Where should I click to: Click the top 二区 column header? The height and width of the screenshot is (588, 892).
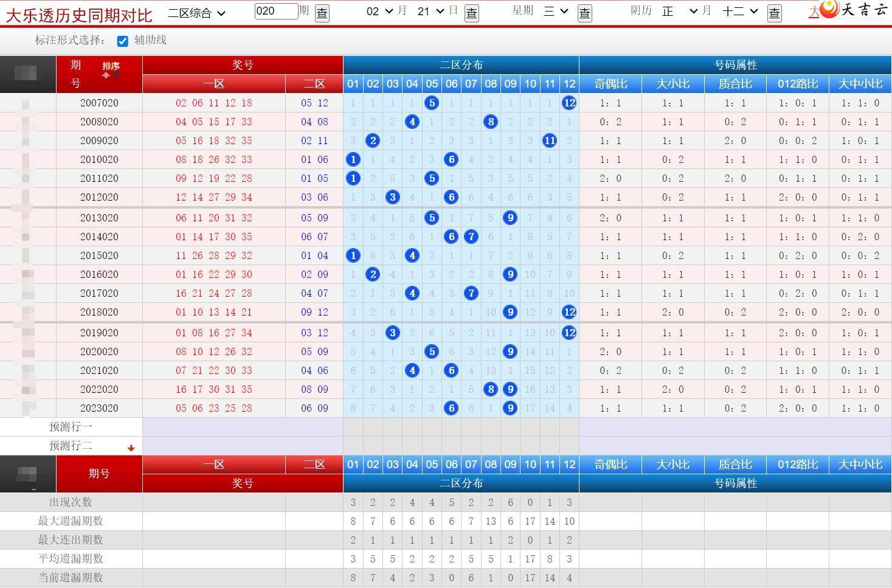(x=314, y=84)
